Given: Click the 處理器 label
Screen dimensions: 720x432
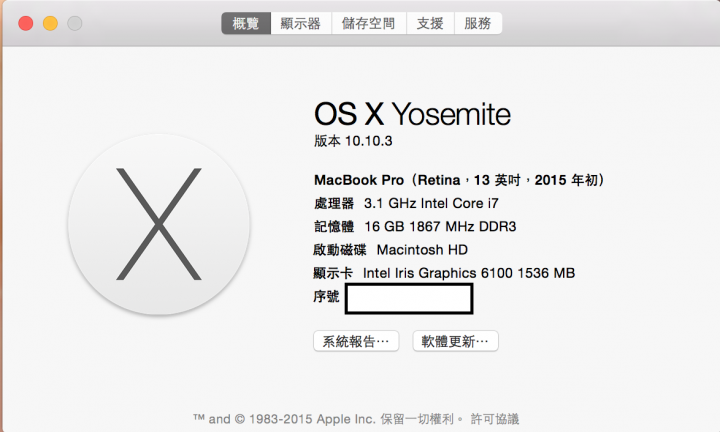Looking at the screenshot, I should pos(334,203).
